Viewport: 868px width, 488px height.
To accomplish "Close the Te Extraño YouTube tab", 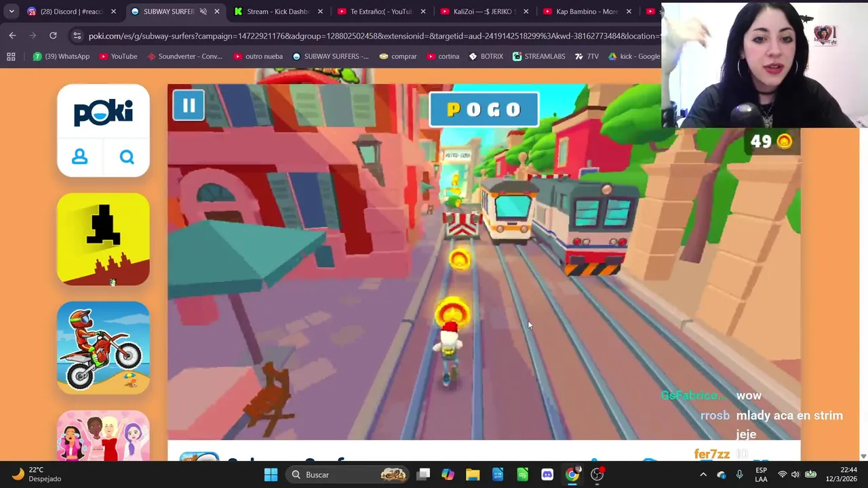I will tap(423, 12).
